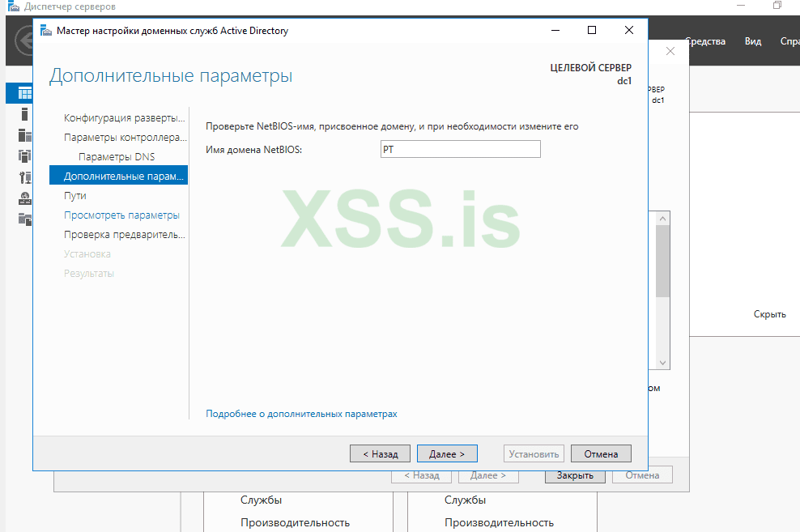Screen dimensions: 800x532
Task: Close the background wizard with X icon
Action: tap(670, 51)
